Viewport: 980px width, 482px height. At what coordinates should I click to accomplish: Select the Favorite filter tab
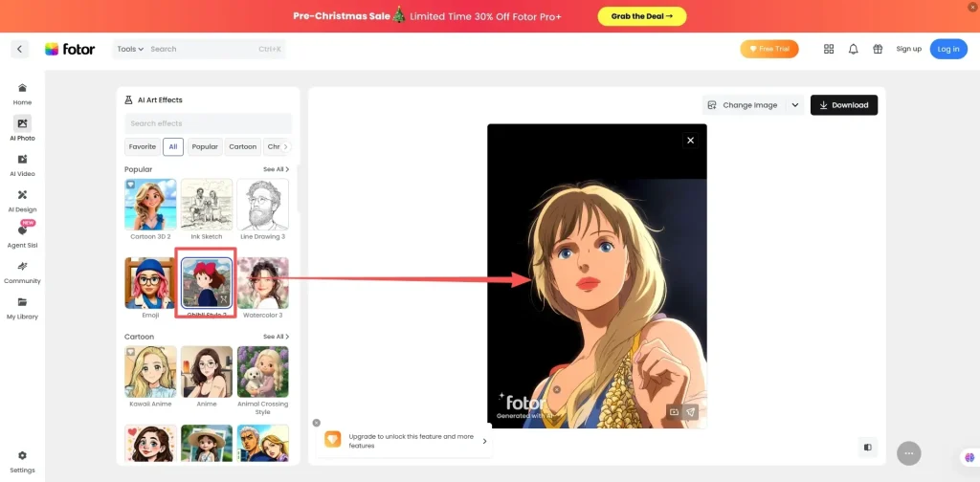point(142,146)
